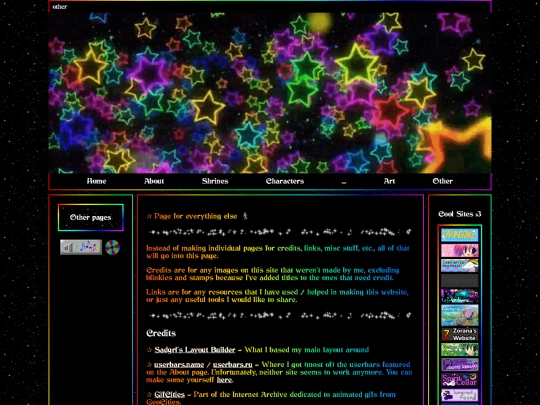Click the 'Credits' heading
Viewport: 540px width, 405px height.
161,333
